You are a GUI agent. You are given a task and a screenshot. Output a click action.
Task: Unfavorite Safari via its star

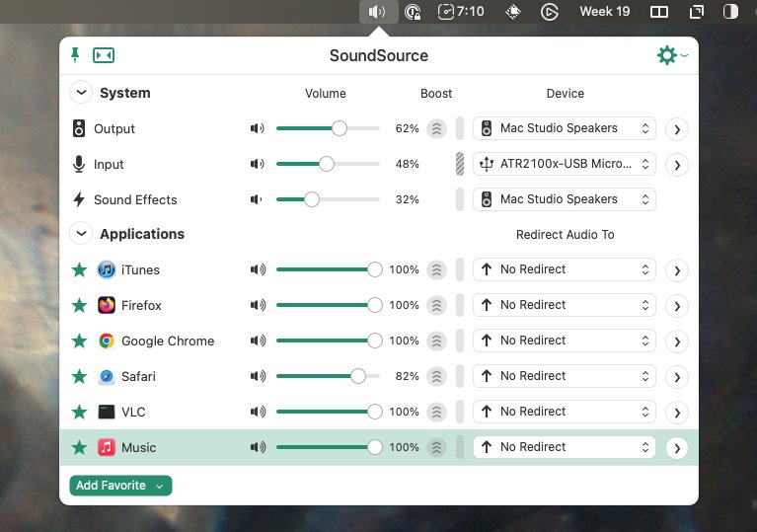click(79, 376)
